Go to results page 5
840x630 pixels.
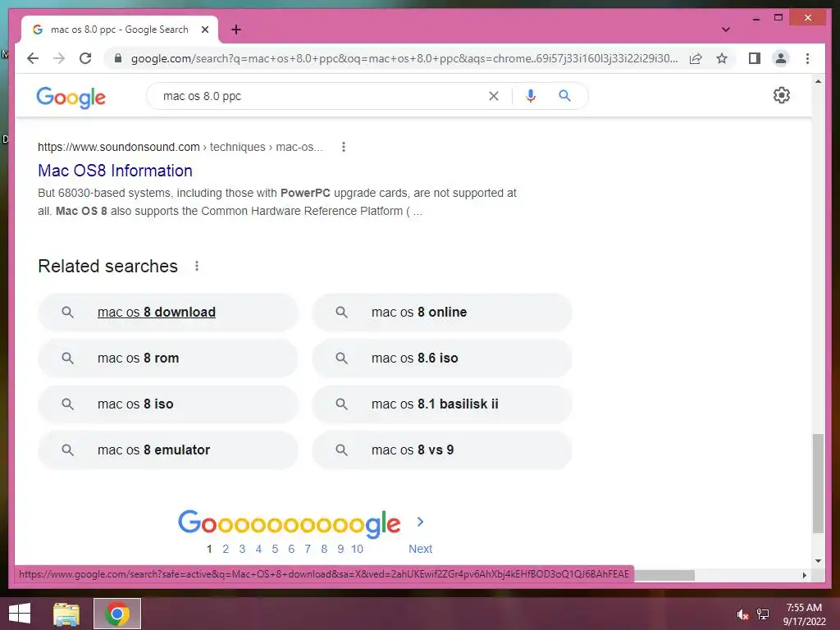pos(275,549)
